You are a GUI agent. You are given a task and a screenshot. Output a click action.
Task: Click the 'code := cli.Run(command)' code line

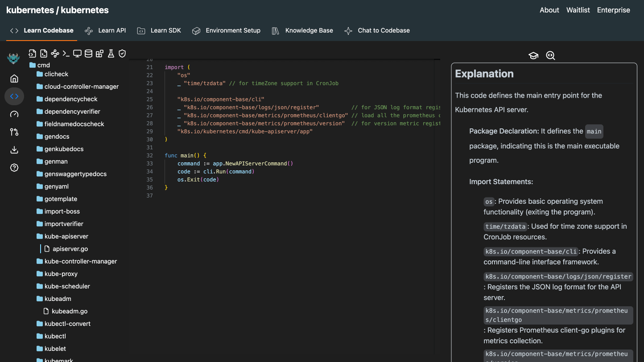(x=216, y=172)
